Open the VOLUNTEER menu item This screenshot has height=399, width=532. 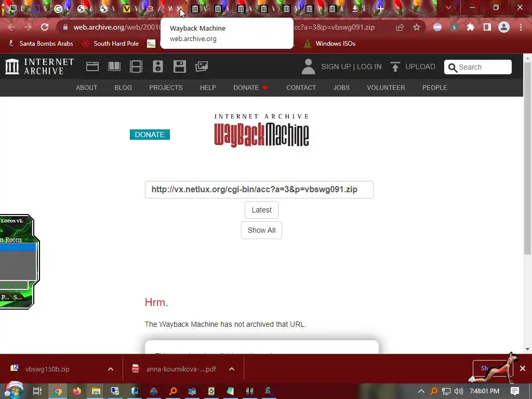[x=386, y=87]
